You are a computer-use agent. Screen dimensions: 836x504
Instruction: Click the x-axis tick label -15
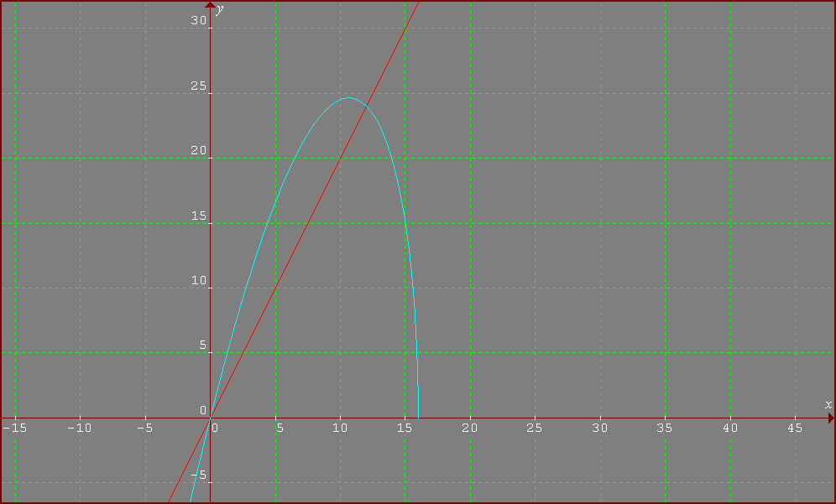pos(13,429)
